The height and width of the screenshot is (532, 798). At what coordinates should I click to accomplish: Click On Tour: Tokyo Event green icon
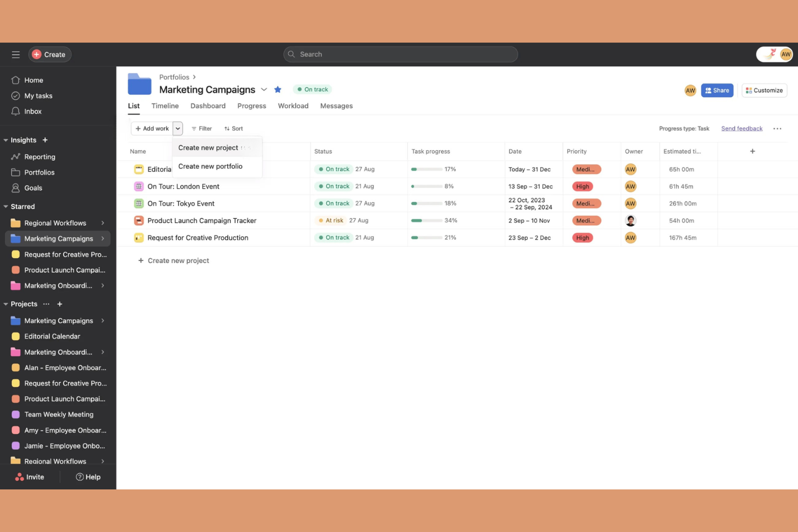tap(139, 204)
